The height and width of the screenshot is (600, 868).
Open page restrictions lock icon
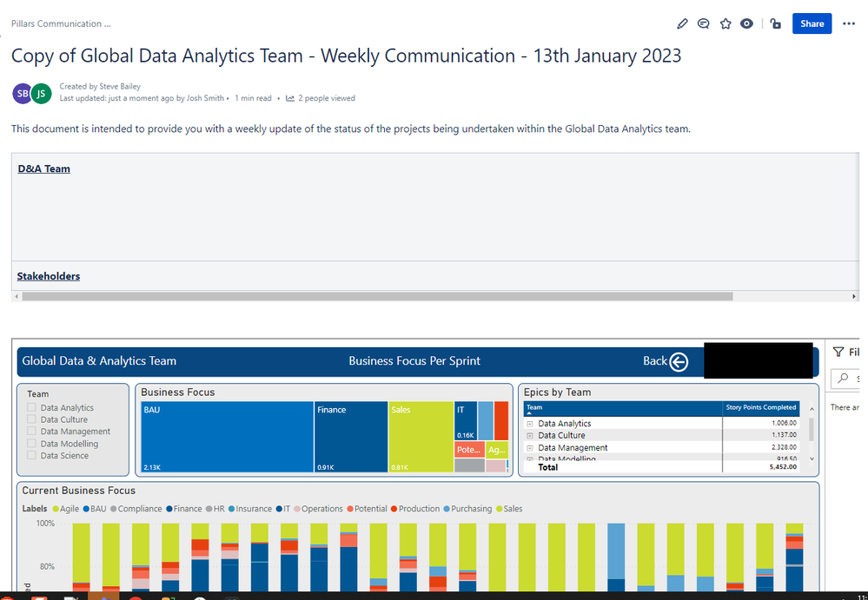[x=776, y=23]
